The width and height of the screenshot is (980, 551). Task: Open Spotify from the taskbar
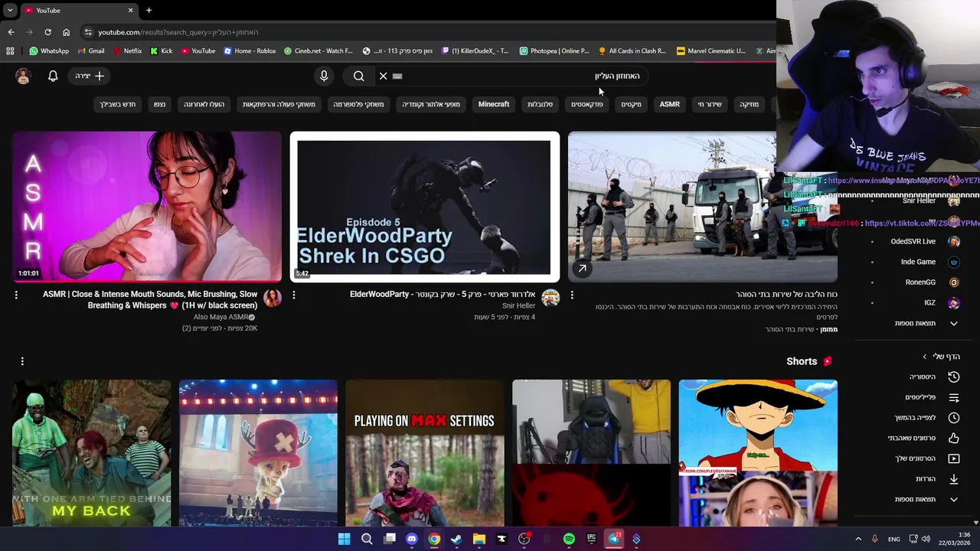click(x=569, y=540)
